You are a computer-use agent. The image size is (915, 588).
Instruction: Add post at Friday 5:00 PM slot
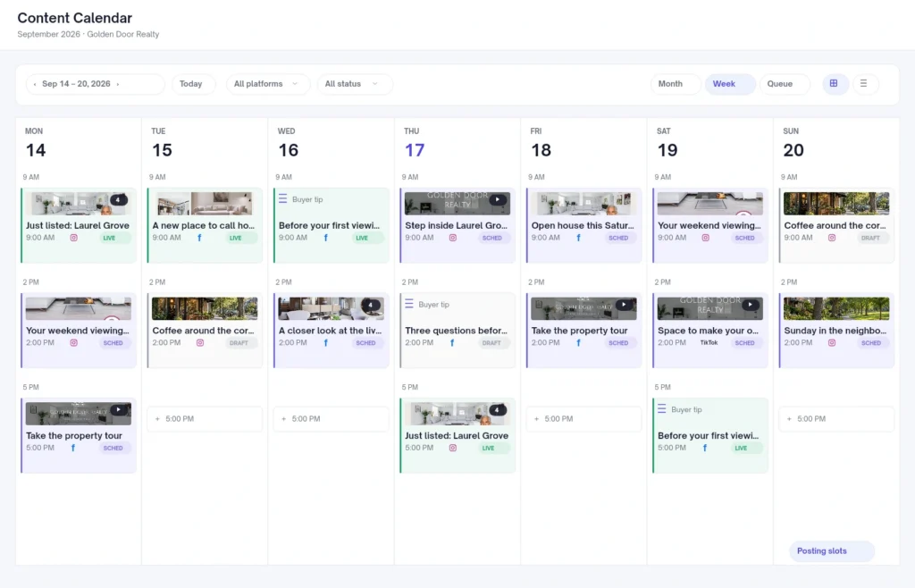(583, 419)
